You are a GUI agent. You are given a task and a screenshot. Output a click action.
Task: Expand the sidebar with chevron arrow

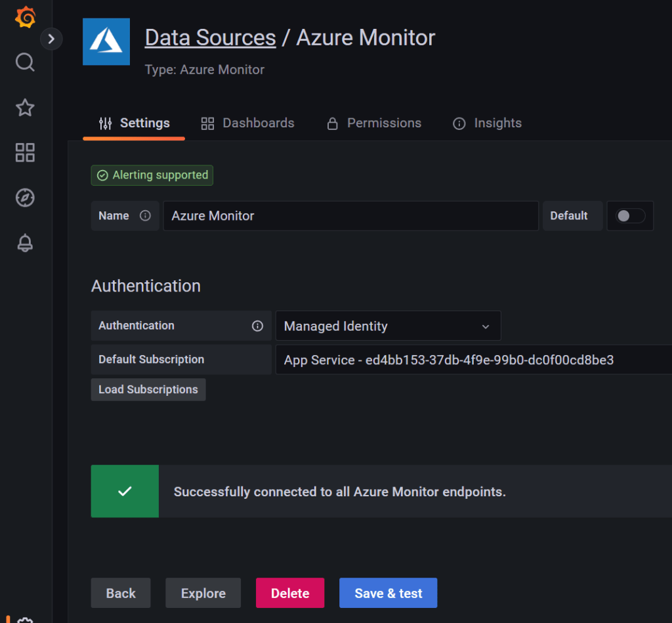click(x=51, y=39)
